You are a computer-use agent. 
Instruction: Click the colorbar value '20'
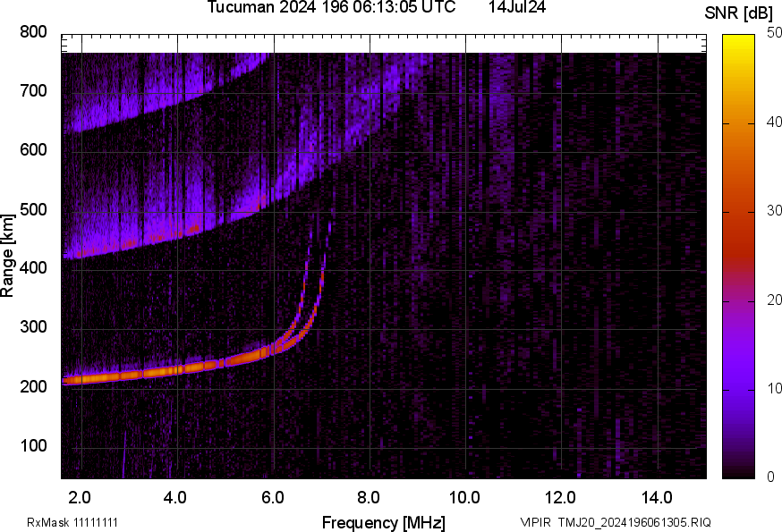click(774, 300)
